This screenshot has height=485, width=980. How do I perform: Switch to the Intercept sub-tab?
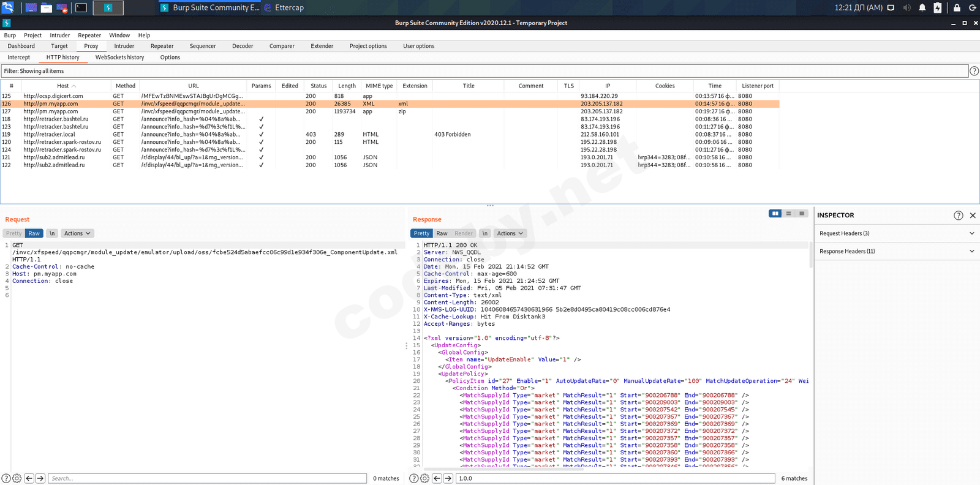pyautogui.click(x=19, y=57)
